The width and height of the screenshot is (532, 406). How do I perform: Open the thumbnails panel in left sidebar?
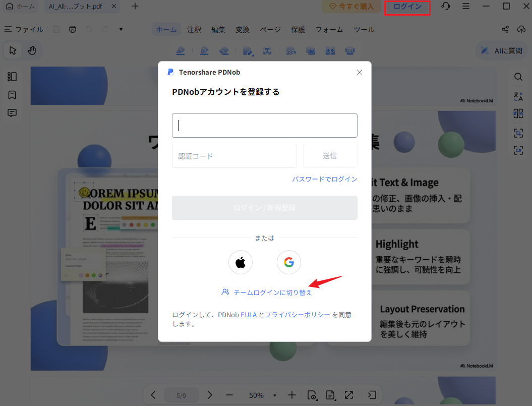(12, 77)
